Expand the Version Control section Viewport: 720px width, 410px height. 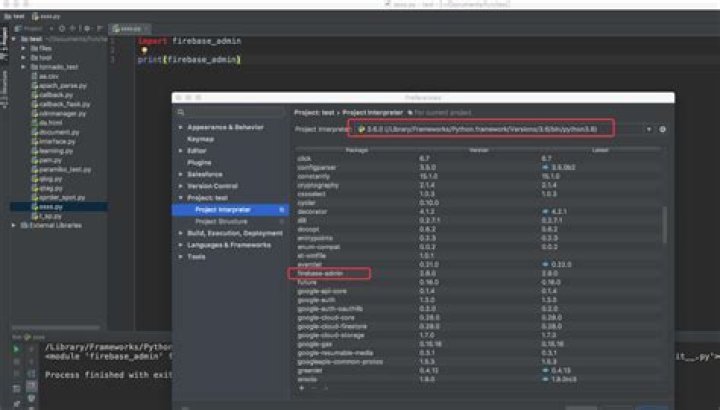pyautogui.click(x=180, y=186)
